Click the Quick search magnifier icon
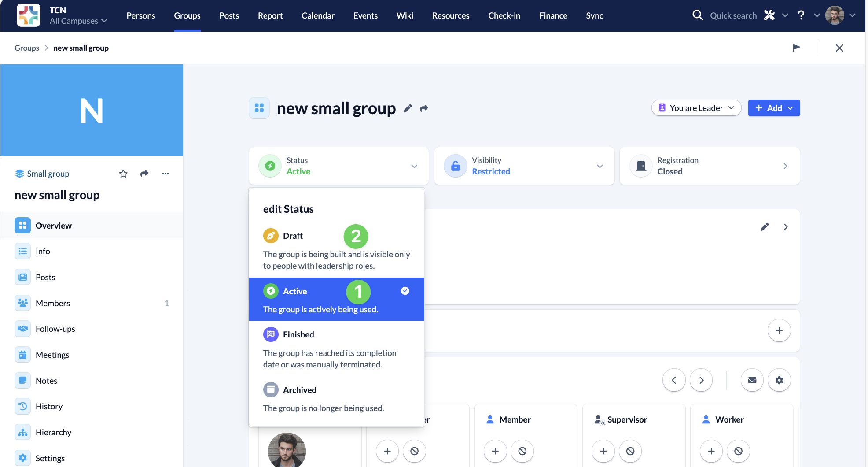 pyautogui.click(x=698, y=15)
